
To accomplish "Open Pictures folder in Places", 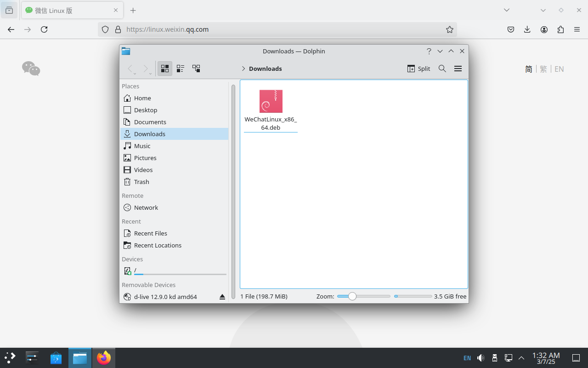I will [174, 158].
